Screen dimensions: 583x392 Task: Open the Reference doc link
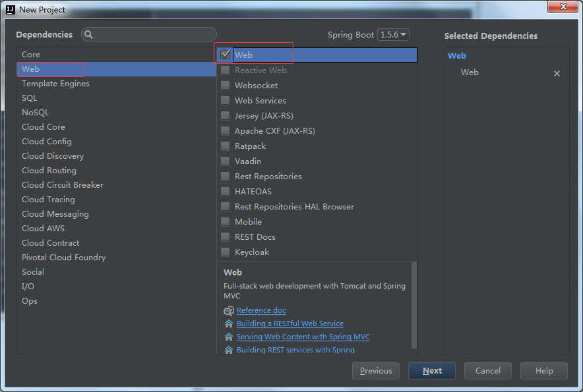coord(261,310)
